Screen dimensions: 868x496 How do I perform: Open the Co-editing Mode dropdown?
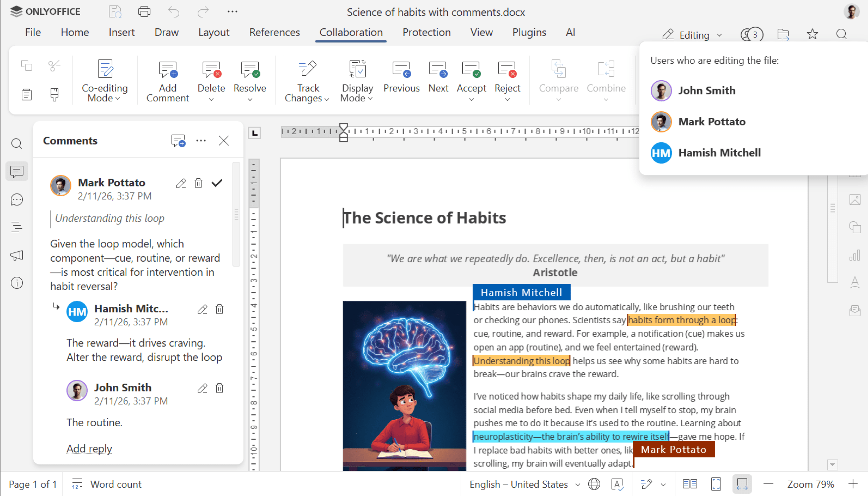tap(104, 80)
